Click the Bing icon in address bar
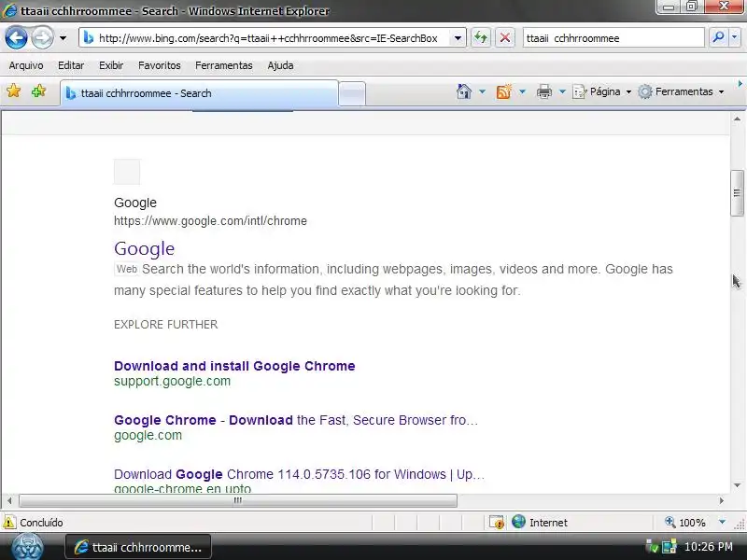Image resolution: width=747 pixels, height=560 pixels. click(88, 37)
